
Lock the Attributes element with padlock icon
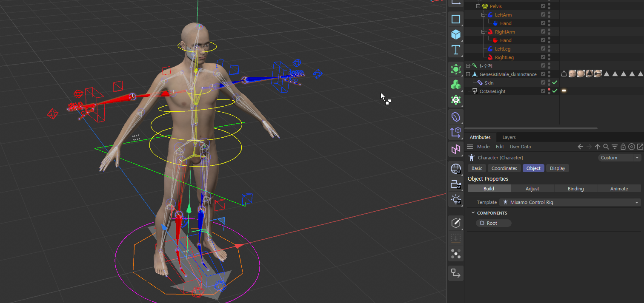(623, 147)
